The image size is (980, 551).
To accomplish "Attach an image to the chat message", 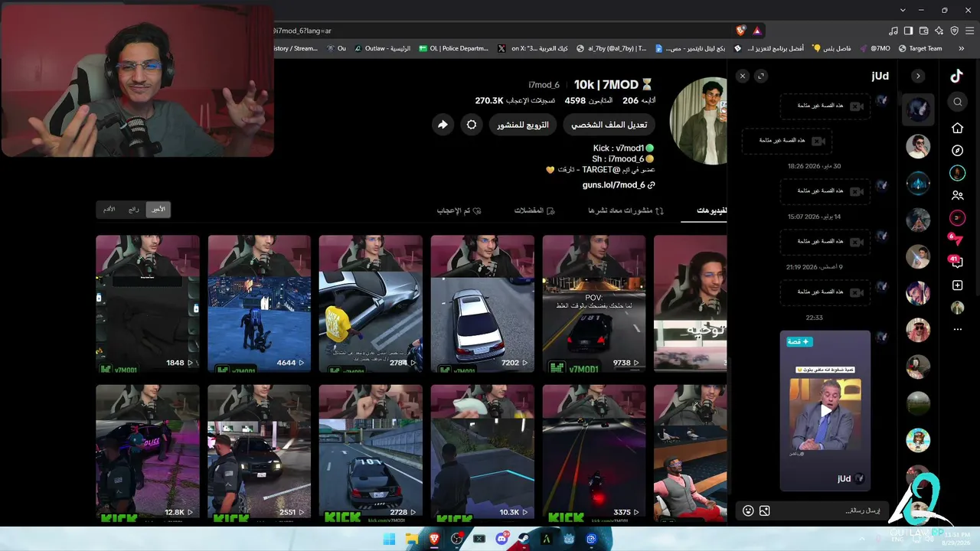I will [x=764, y=511].
